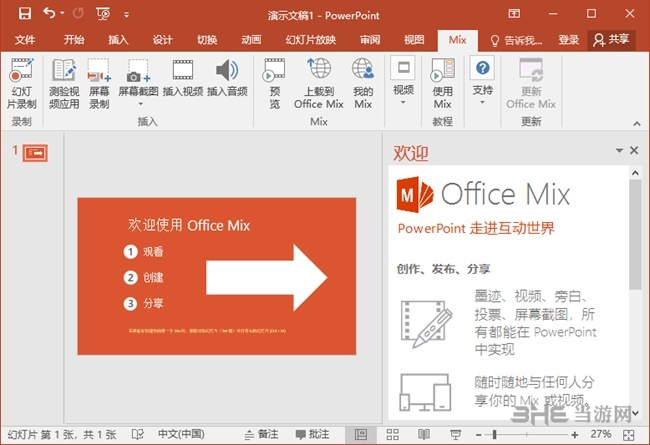Save the presentation with the floppy icon
The width and height of the screenshot is (650, 445).
click(x=25, y=14)
